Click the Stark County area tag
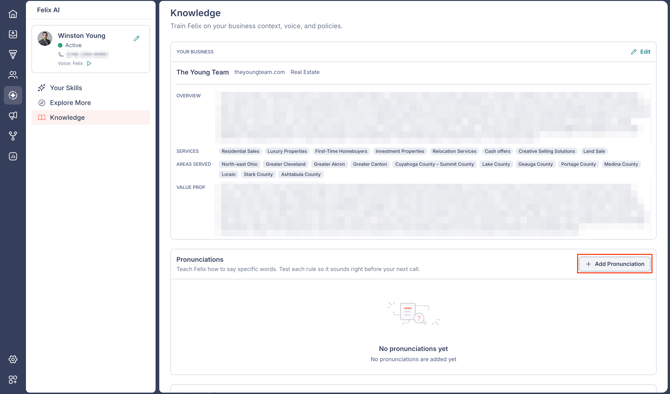 (258, 174)
